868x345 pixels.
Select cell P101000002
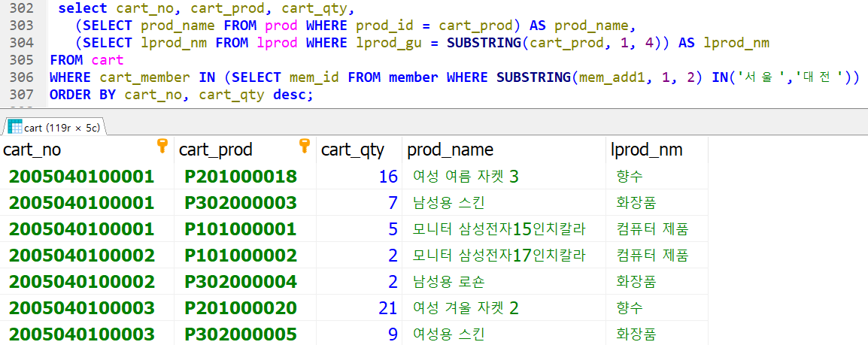coord(244,255)
